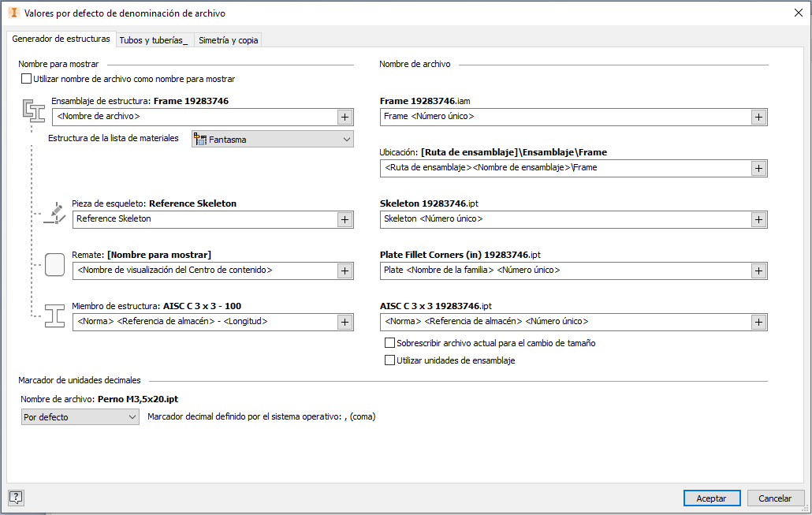Enable Utilizar nombre de archivo como nombre para mostrar
The height and width of the screenshot is (515, 812).
point(26,79)
